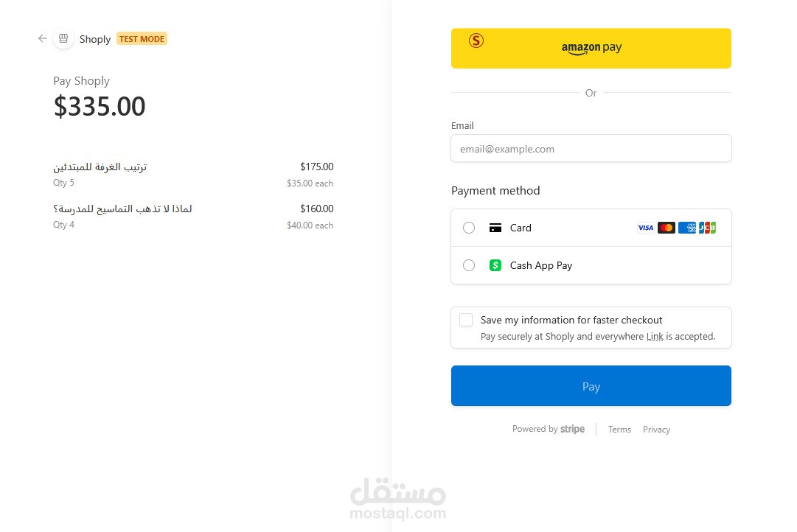Click the underlined Link hyperlink
Image resolution: width=797 pixels, height=532 pixels.
pos(655,337)
